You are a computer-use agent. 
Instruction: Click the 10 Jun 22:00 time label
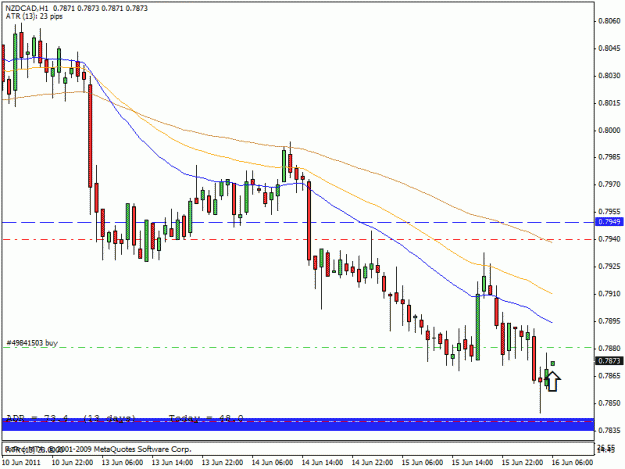73,462
